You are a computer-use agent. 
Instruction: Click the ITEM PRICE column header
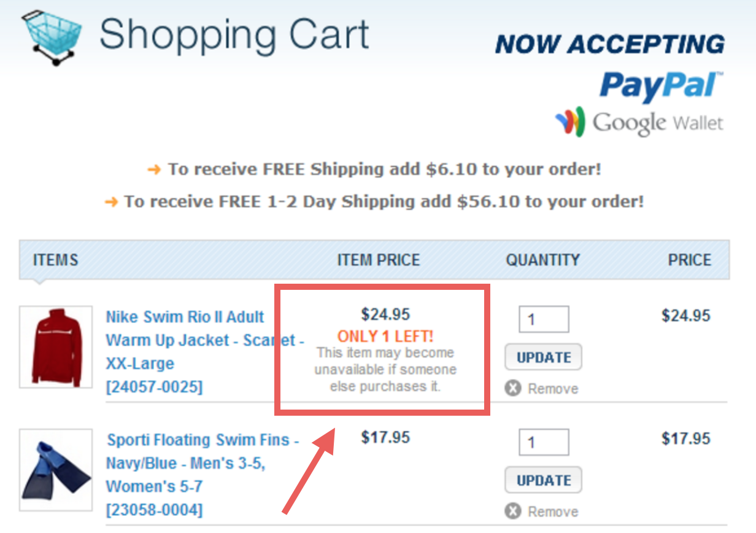point(379,260)
